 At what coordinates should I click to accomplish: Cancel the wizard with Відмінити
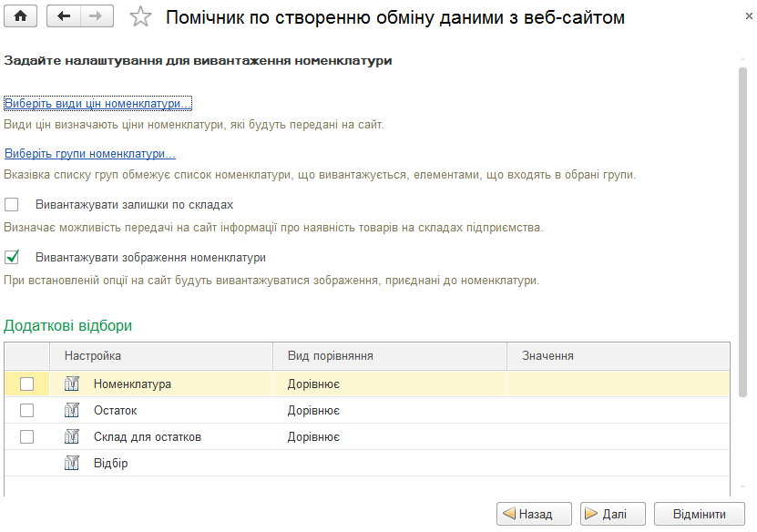coord(699,514)
